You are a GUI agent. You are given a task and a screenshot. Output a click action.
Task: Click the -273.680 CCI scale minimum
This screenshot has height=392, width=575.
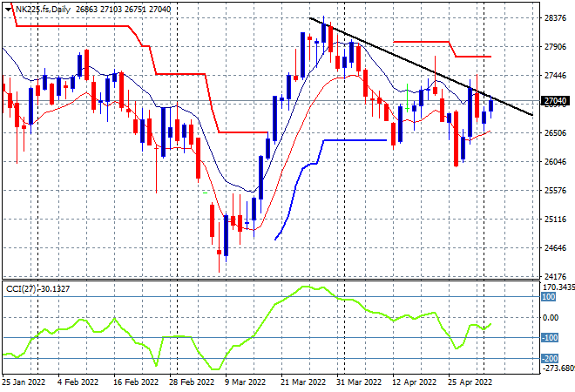click(558, 368)
